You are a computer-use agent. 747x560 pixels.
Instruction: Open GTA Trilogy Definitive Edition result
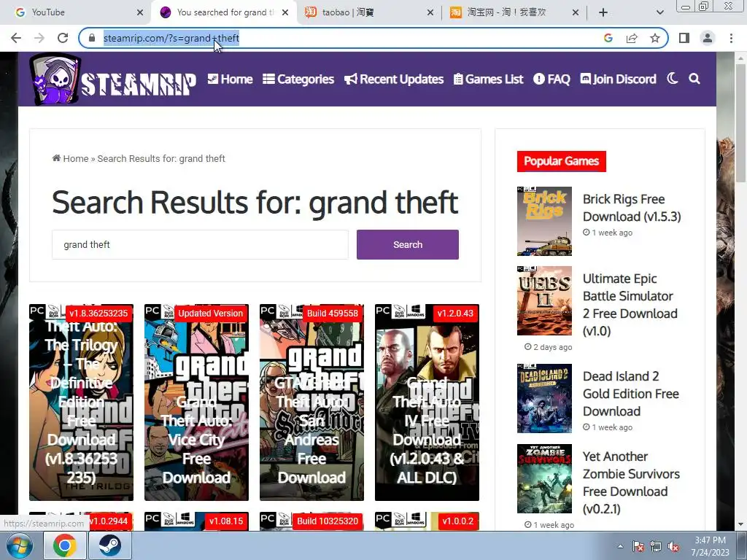pos(82,402)
